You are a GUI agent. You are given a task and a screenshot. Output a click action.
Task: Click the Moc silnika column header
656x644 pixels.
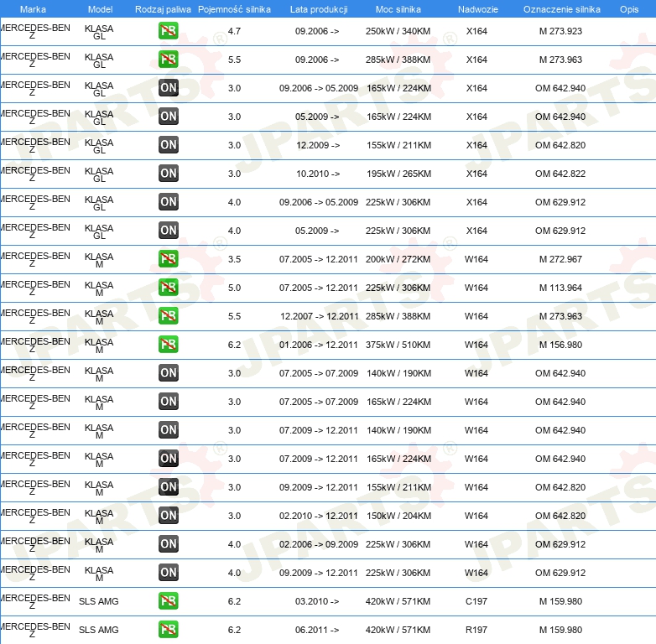coord(398,9)
